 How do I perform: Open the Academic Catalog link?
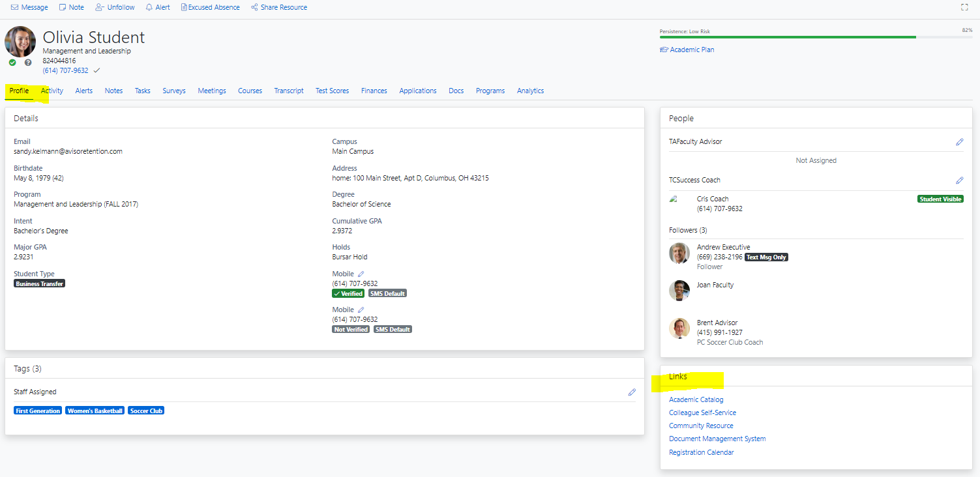[x=696, y=399]
